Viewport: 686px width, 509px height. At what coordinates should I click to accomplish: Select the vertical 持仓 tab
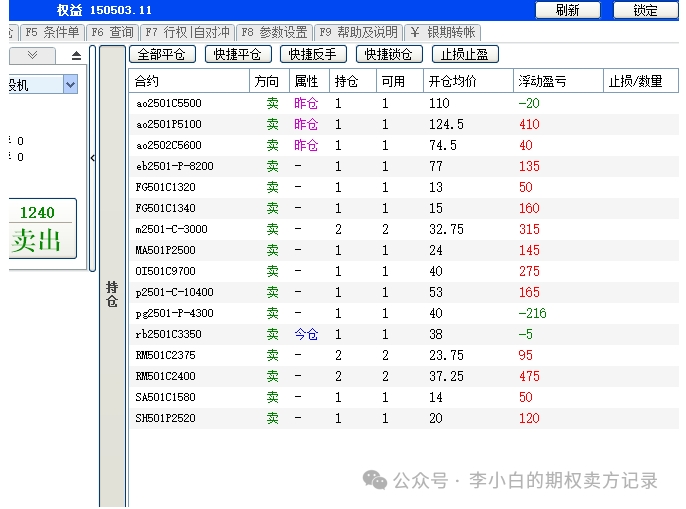point(112,294)
